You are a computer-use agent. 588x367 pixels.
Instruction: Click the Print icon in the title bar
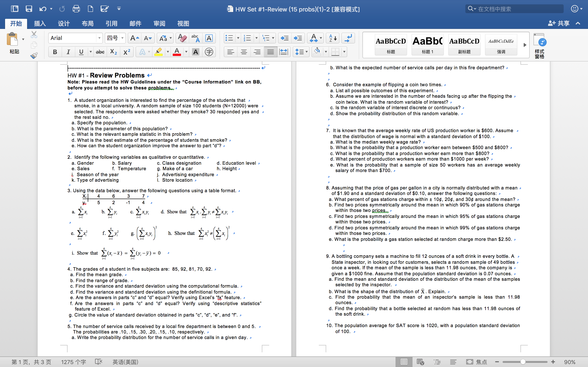76,9
